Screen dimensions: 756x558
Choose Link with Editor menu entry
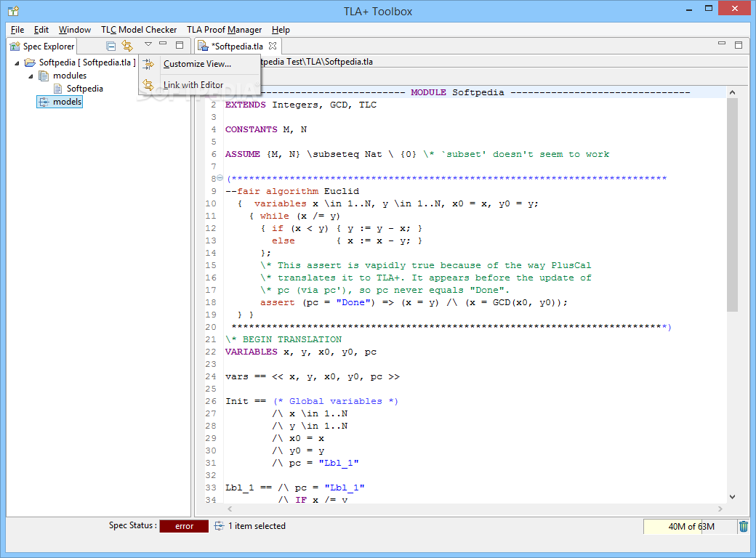pos(193,85)
